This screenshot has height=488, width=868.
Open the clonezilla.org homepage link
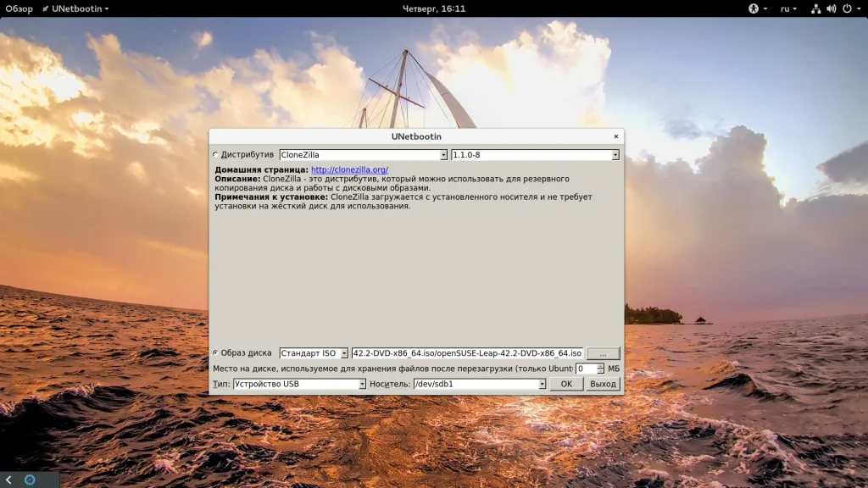tap(349, 169)
